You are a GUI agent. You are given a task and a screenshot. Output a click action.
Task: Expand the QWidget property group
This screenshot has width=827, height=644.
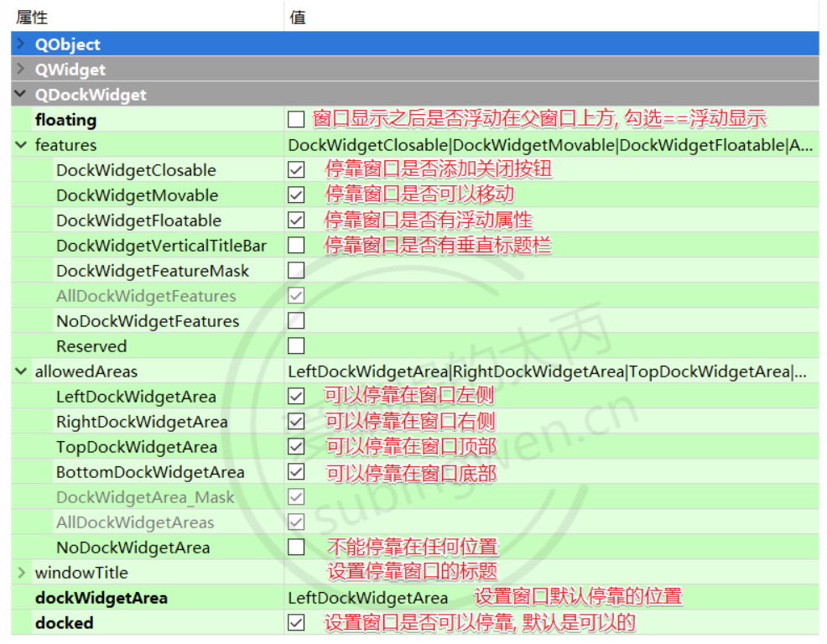21,70
